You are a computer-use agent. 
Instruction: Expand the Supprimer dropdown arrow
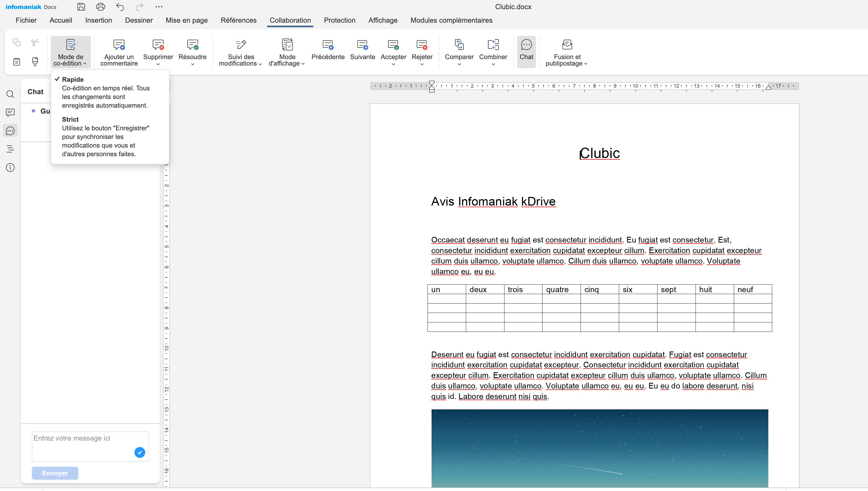158,64
